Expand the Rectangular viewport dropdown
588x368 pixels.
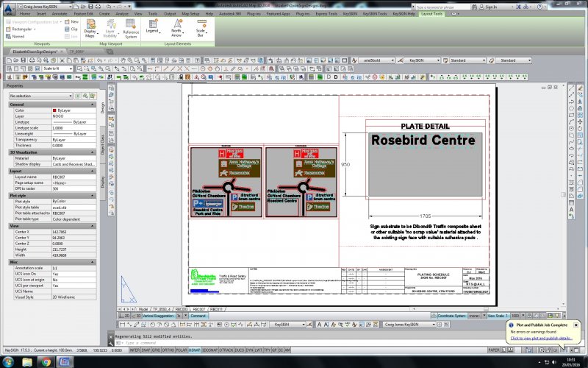pos(35,29)
